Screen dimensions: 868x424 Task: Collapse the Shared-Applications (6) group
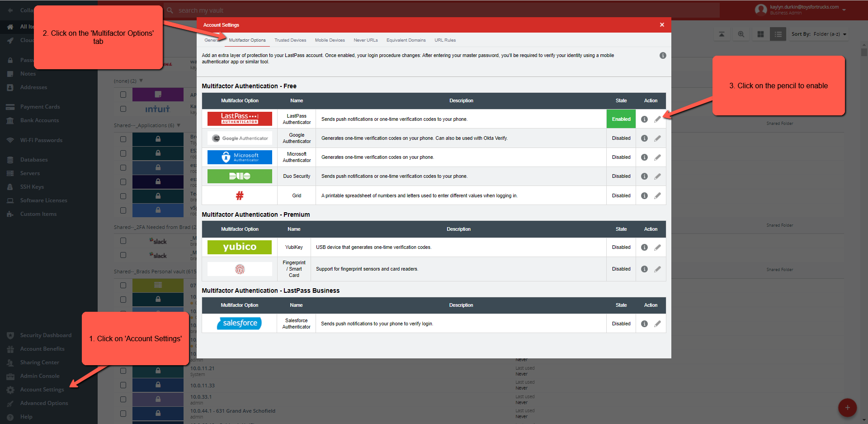pyautogui.click(x=179, y=125)
